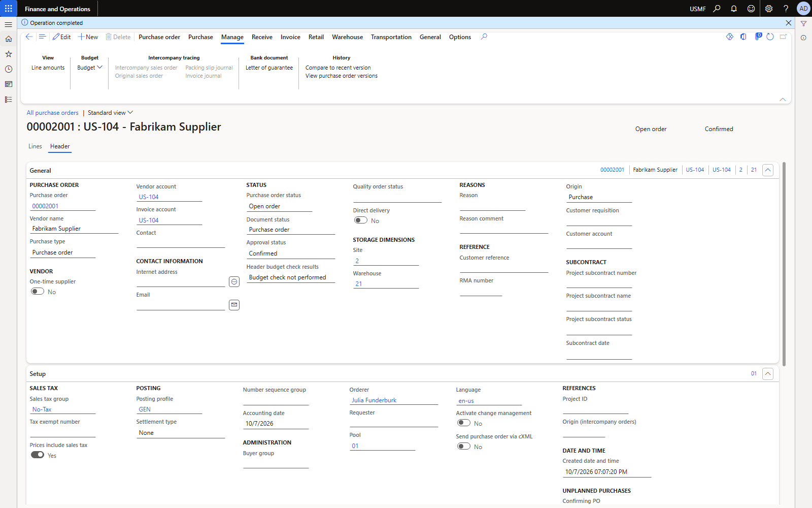Open the Standard view dropdown
812x508 pixels.
[110, 113]
